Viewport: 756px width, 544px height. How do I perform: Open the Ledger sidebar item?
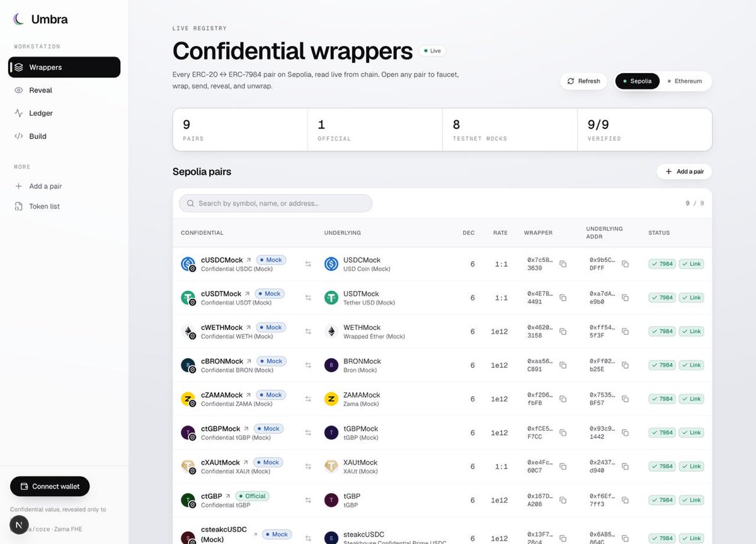(x=64, y=113)
